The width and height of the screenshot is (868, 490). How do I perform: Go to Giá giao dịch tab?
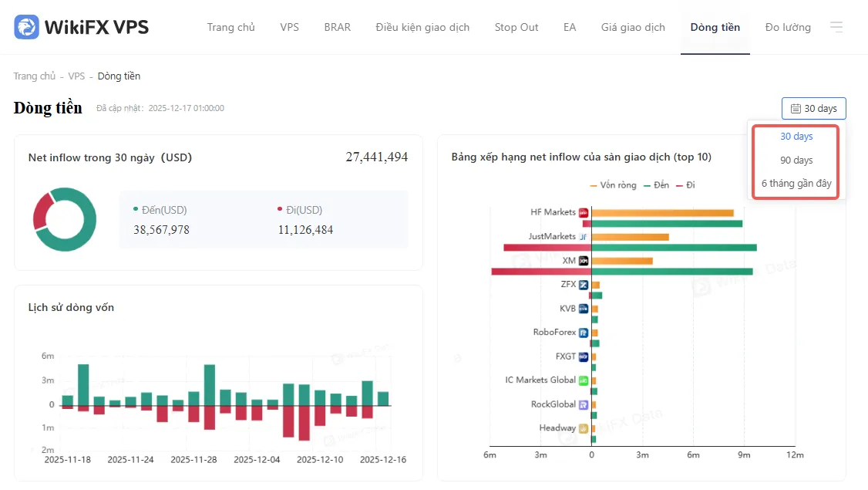click(634, 27)
